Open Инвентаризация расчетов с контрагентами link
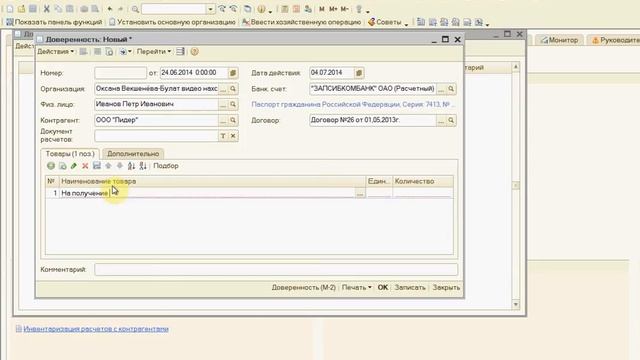Image resolution: width=640 pixels, height=360 pixels. click(x=96, y=329)
